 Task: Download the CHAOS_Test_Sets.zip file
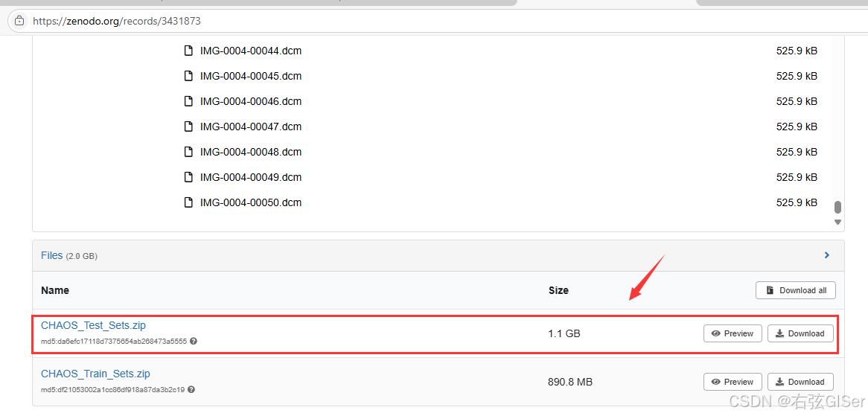point(800,333)
